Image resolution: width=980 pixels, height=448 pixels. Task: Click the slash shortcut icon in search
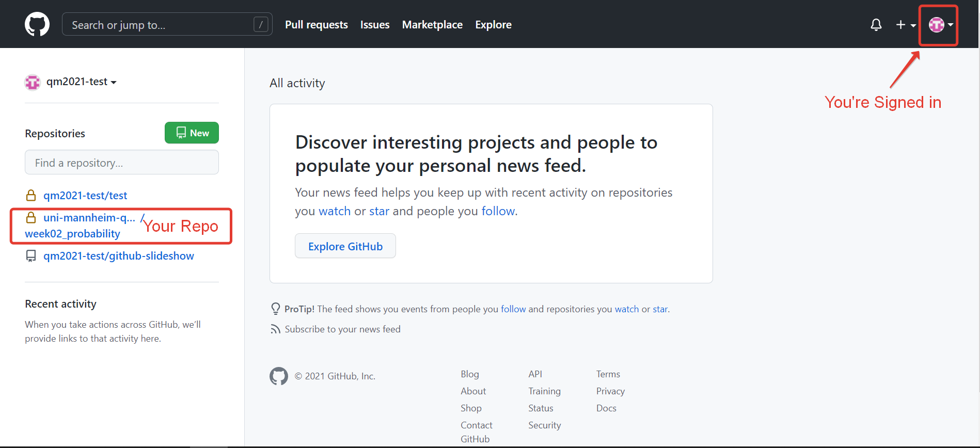coord(261,24)
